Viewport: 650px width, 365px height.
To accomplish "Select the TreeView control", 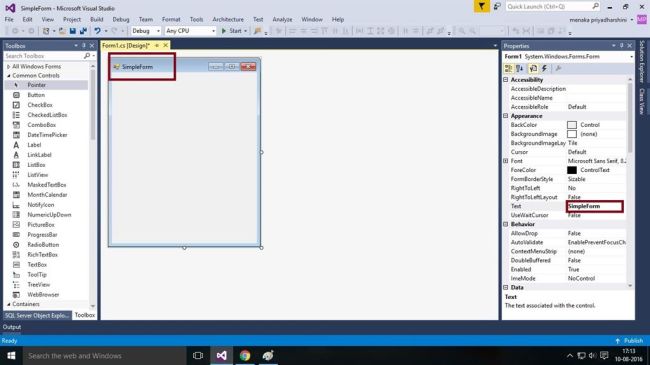I will (x=39, y=284).
